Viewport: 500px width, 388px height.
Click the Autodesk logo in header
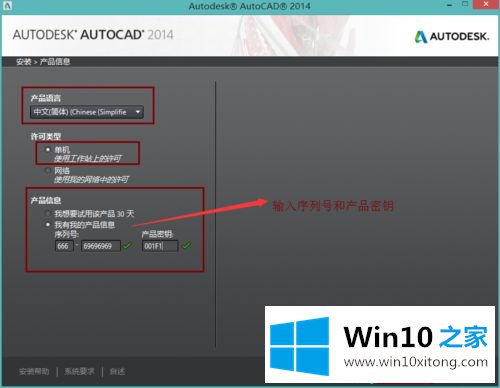tap(452, 36)
